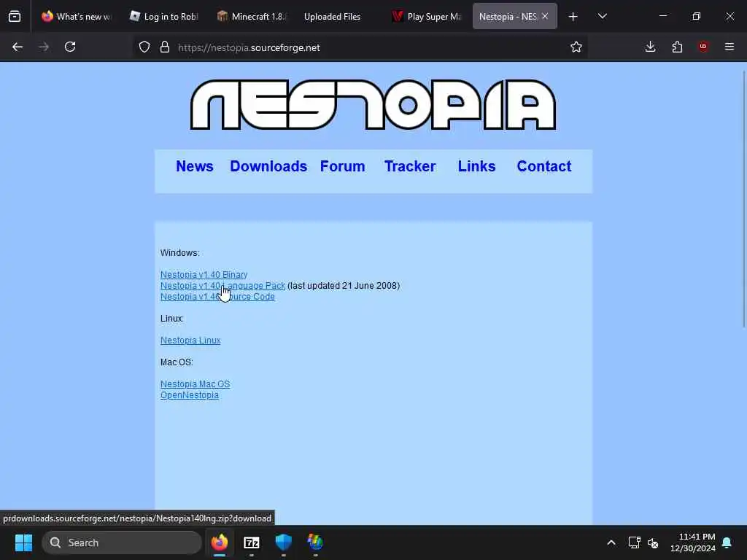Open the clock and date panel

click(693, 542)
